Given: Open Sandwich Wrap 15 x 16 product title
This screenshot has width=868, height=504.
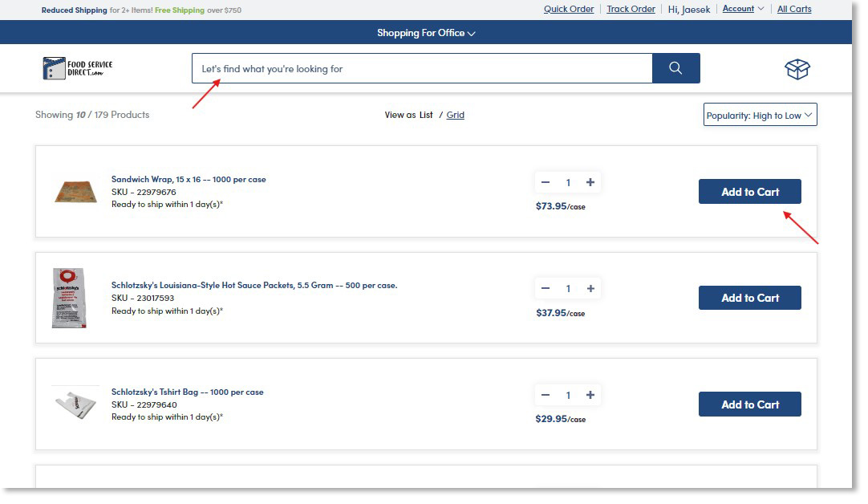Looking at the screenshot, I should pyautogui.click(x=189, y=180).
